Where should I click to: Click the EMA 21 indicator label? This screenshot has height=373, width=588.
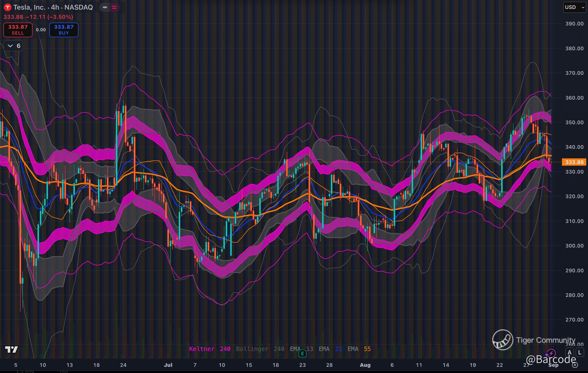pyautogui.click(x=330, y=349)
